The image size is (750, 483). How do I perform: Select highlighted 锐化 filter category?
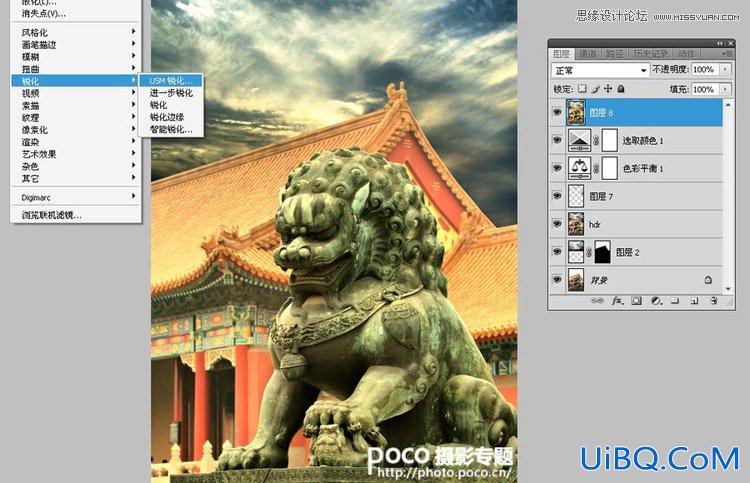point(76,81)
